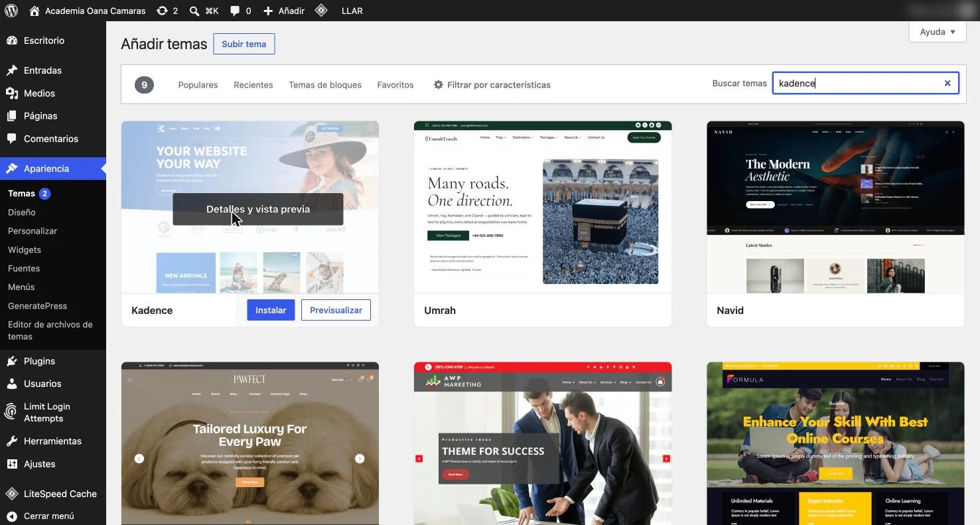Open LiteSpeed Cache menu in sidebar
Image resolution: width=980 pixels, height=525 pixels.
tap(53, 494)
